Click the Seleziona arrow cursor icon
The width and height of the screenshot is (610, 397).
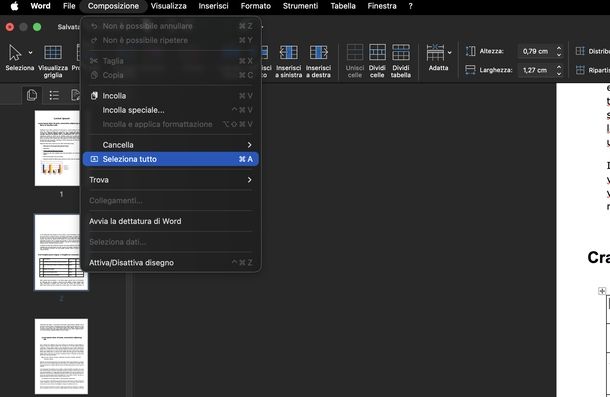tap(15, 53)
